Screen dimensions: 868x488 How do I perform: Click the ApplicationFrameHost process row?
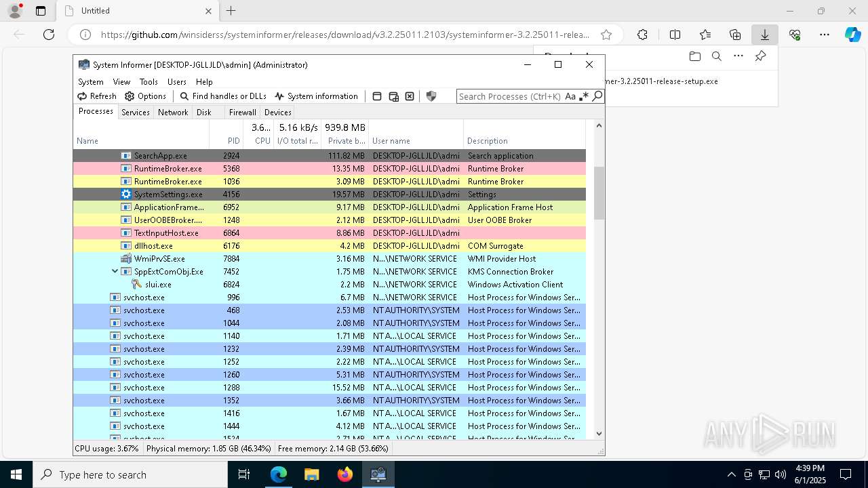[330, 207]
